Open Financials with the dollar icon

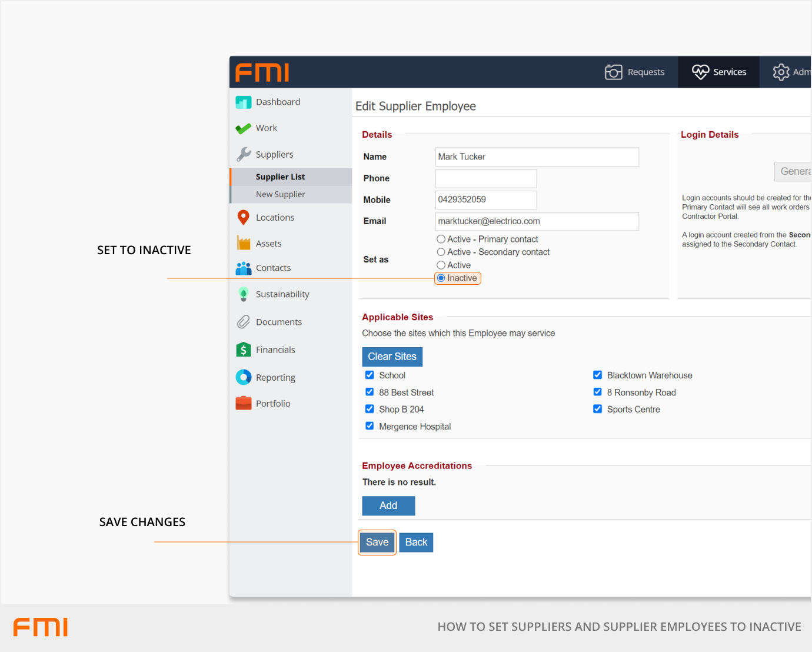(x=243, y=350)
